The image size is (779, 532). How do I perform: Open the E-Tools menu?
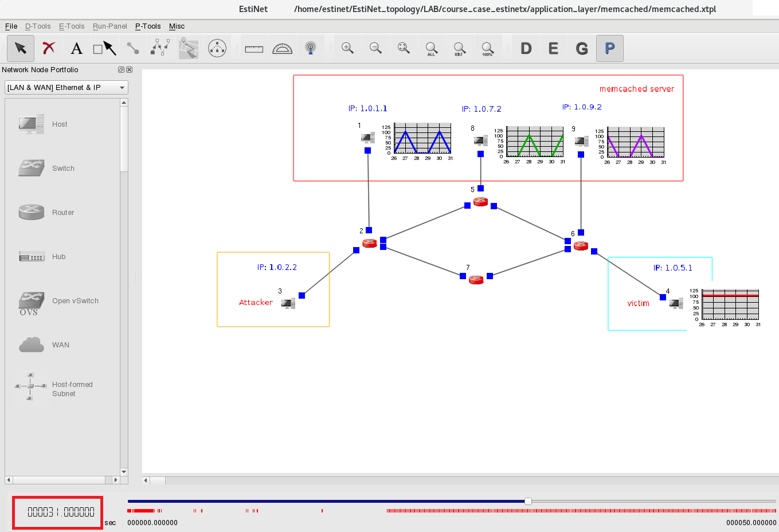point(72,26)
